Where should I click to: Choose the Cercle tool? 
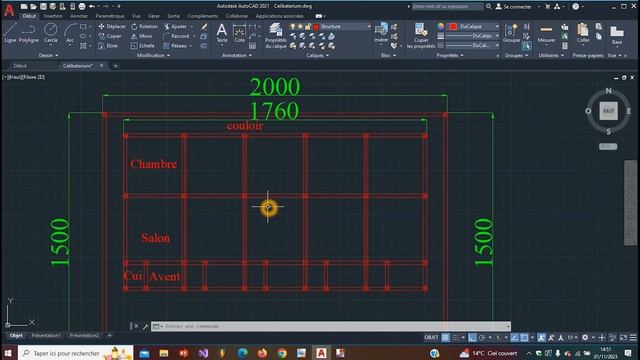(51, 33)
